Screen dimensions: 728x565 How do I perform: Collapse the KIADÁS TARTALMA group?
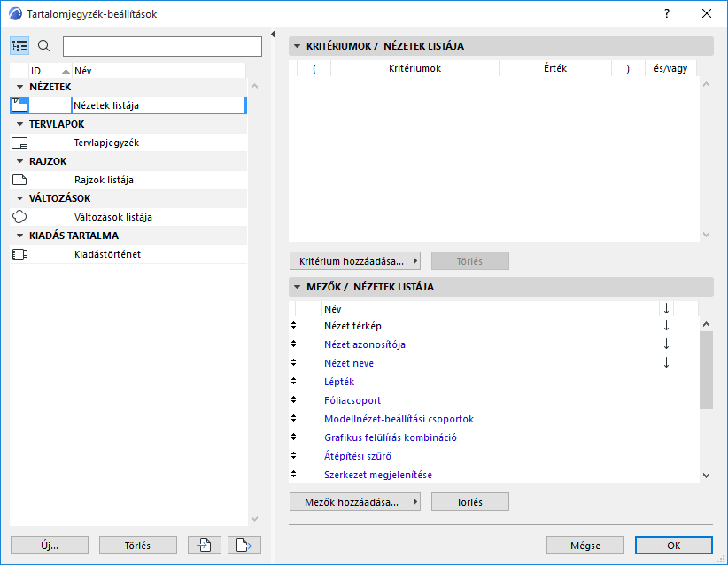point(19,236)
